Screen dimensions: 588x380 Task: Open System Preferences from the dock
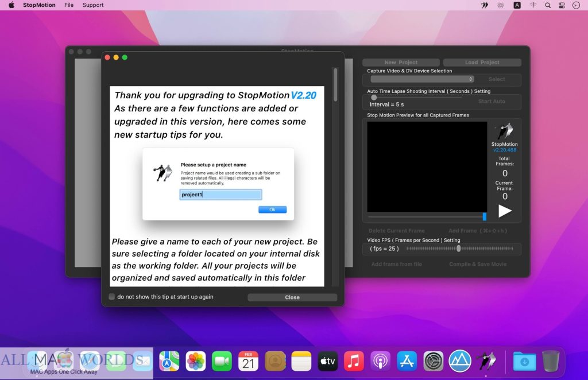click(x=433, y=361)
